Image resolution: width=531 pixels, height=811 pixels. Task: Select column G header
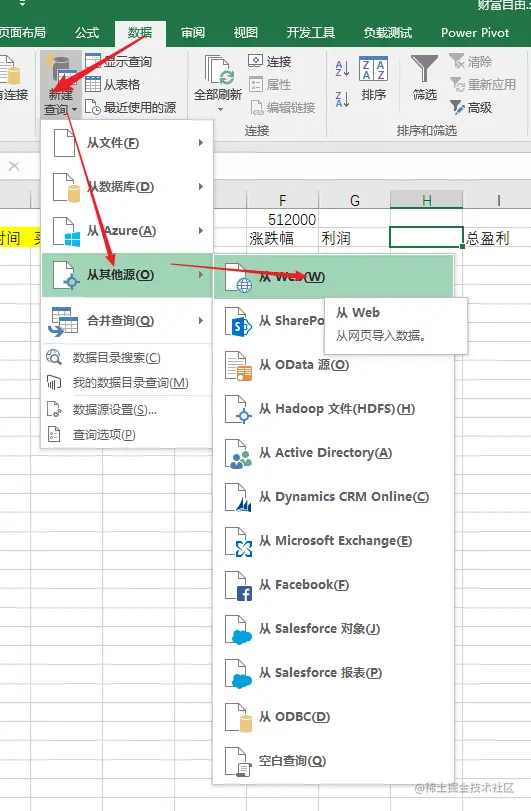pos(354,200)
